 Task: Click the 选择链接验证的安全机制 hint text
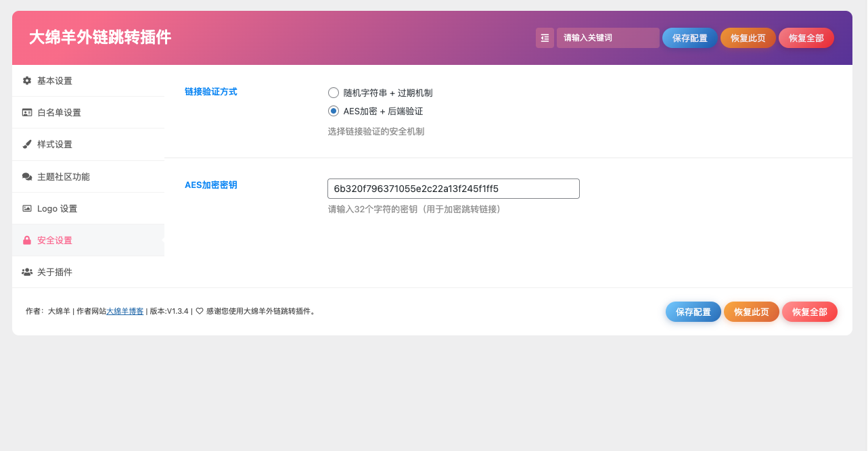coord(376,131)
